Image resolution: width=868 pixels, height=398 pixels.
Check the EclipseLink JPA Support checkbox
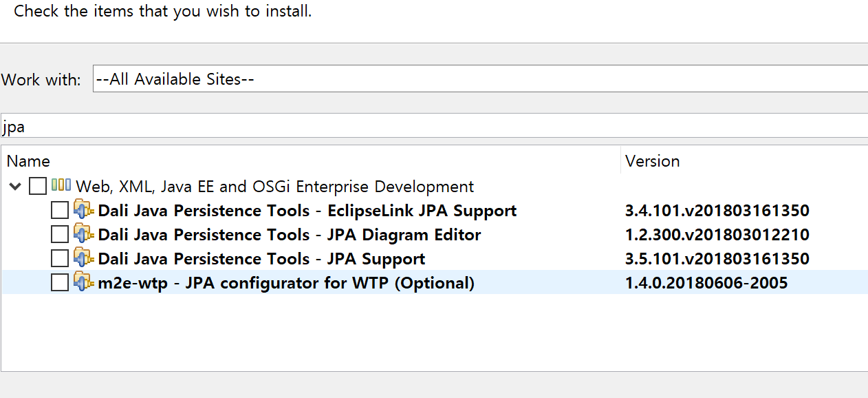coord(59,210)
